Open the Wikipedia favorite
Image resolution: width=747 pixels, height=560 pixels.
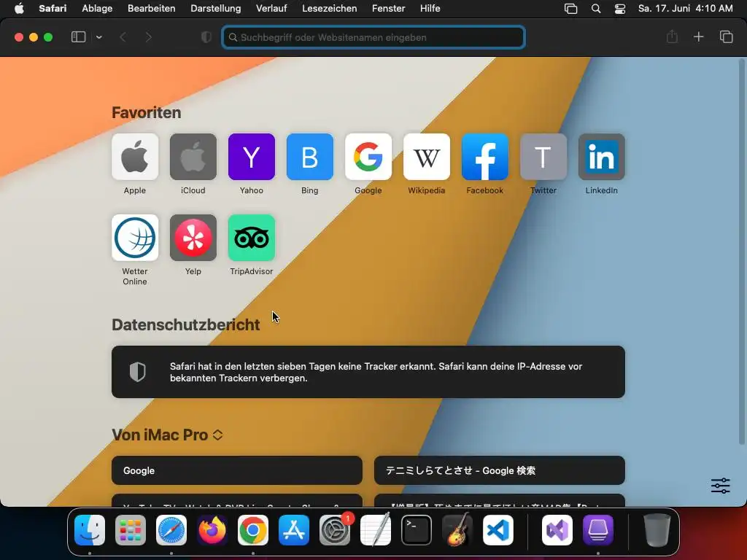pyautogui.click(x=426, y=157)
